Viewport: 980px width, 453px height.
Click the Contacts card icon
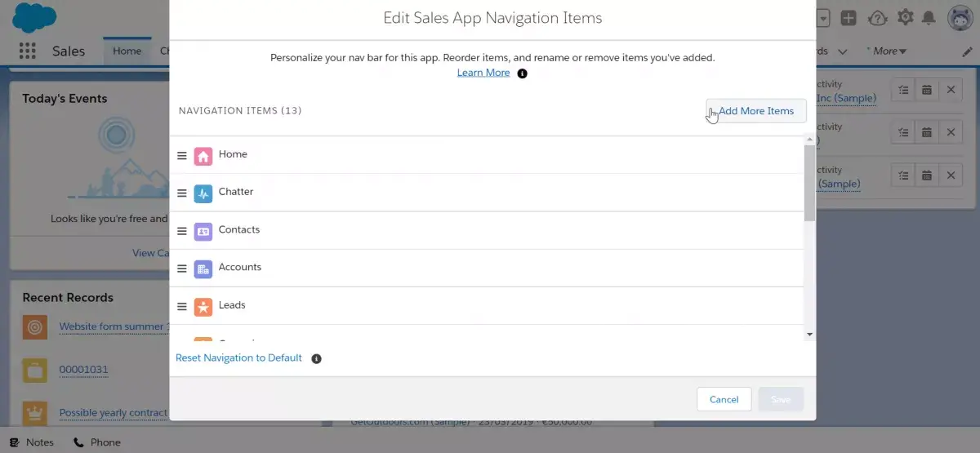[x=203, y=230]
